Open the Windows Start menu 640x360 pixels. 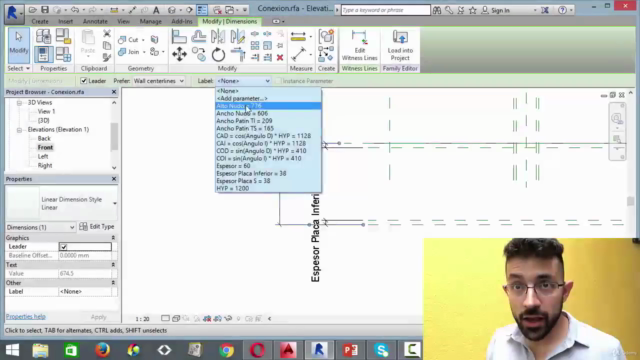click(12, 350)
